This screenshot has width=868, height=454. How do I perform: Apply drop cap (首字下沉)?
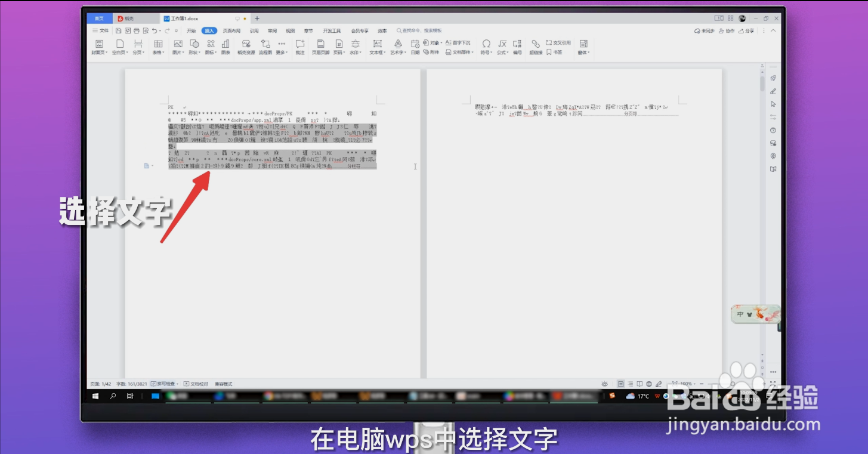tap(458, 43)
